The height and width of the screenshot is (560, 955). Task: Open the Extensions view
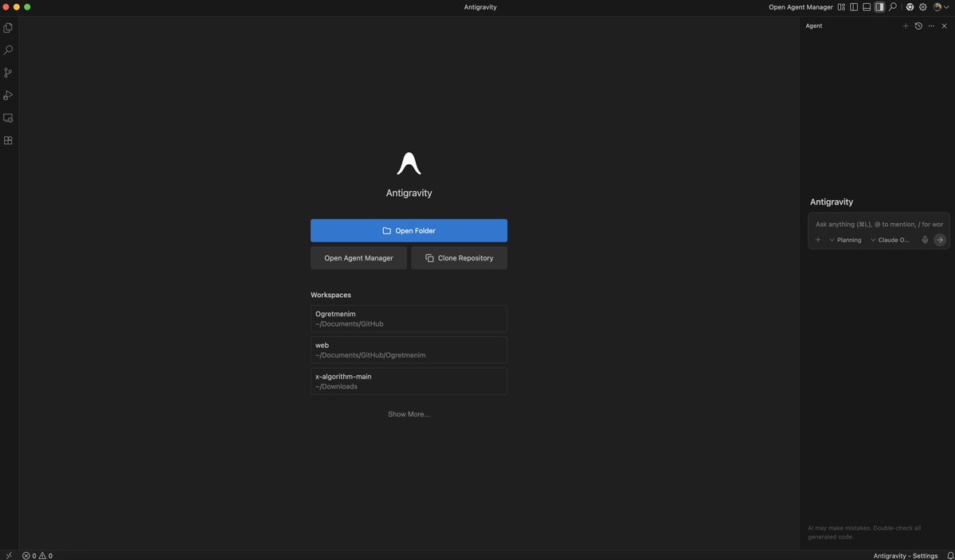pos(8,140)
